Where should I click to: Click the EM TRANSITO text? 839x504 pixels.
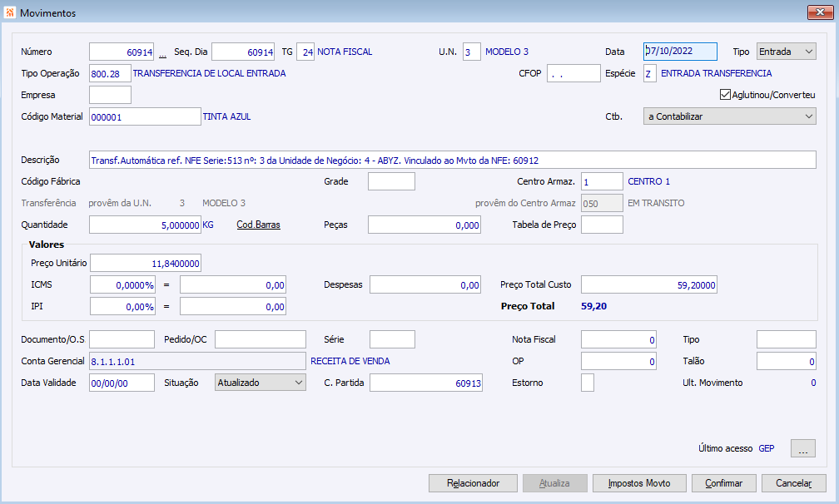point(656,203)
